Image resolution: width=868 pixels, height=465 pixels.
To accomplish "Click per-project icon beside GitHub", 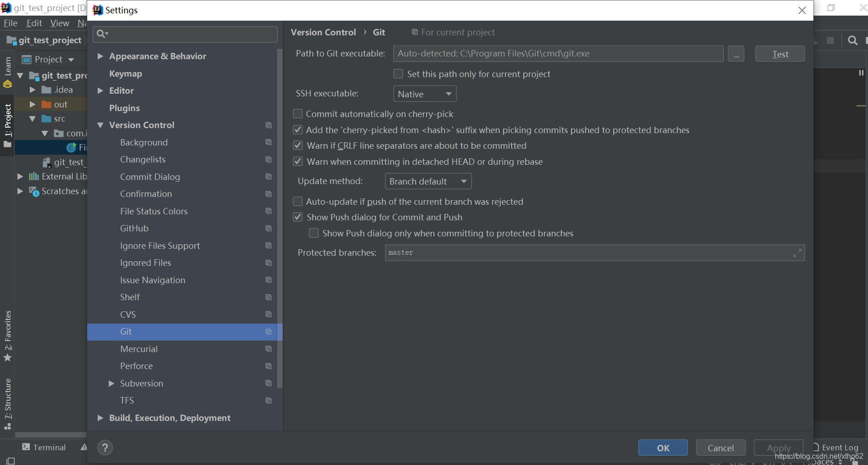I will tap(269, 228).
